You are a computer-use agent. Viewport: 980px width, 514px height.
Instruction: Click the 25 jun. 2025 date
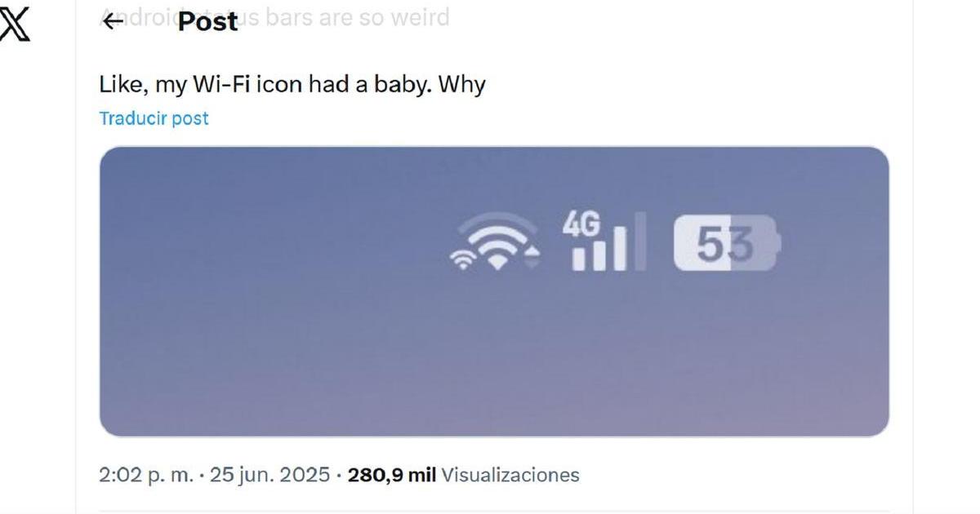[269, 475]
